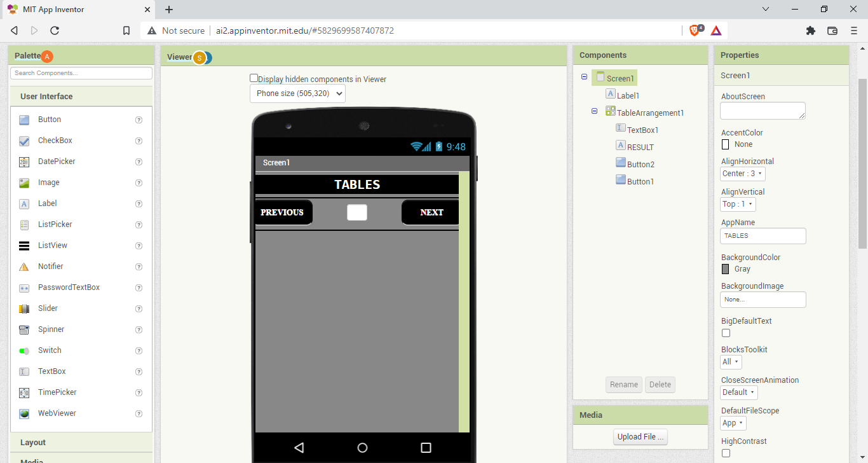Select the Slider palette icon
868x463 pixels.
point(24,308)
